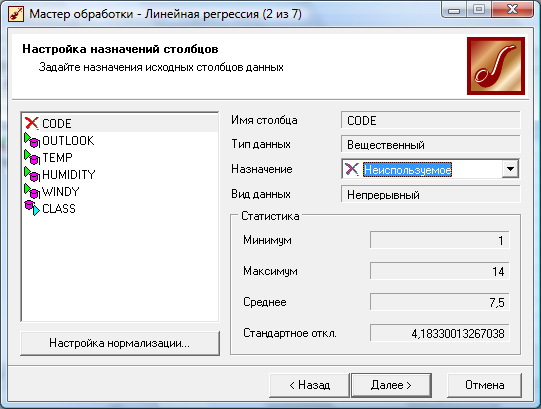Screen dimensions: 541x409
Task: Open Настройка нормализации settings
Action: point(120,343)
